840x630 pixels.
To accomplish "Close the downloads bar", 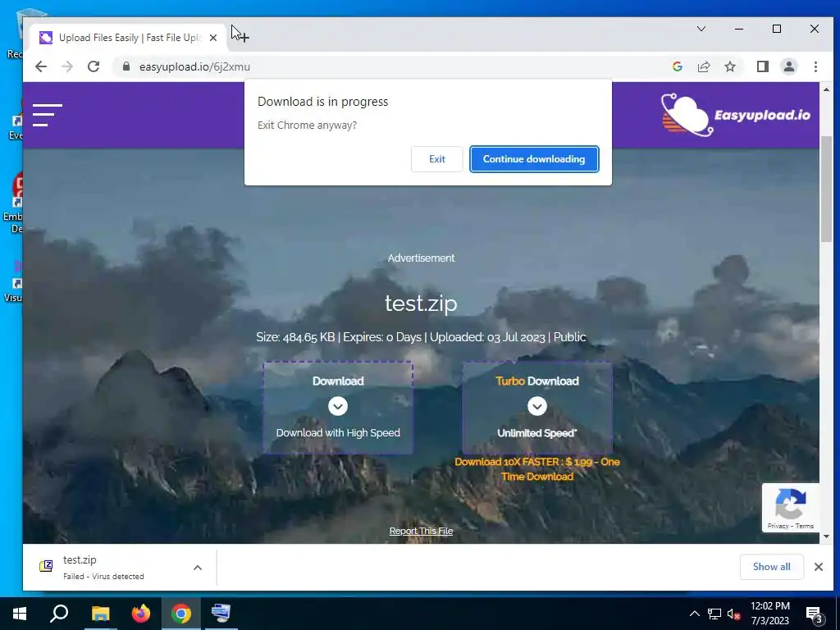I will tap(819, 567).
